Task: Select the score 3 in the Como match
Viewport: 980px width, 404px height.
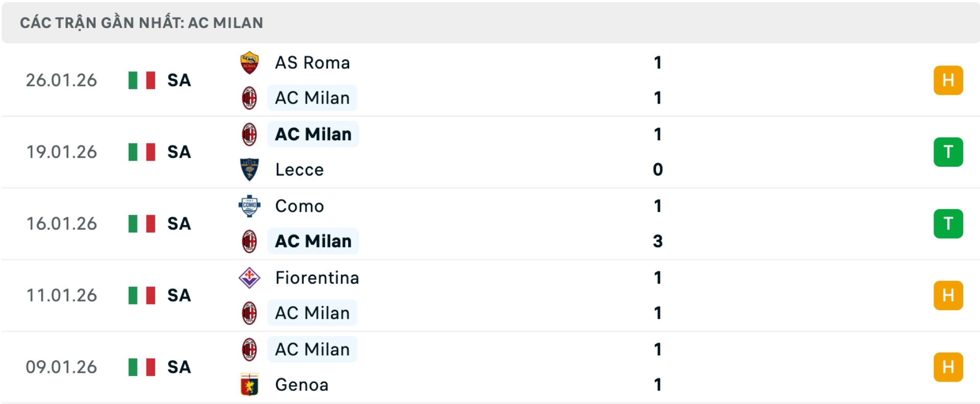Action: click(x=658, y=242)
